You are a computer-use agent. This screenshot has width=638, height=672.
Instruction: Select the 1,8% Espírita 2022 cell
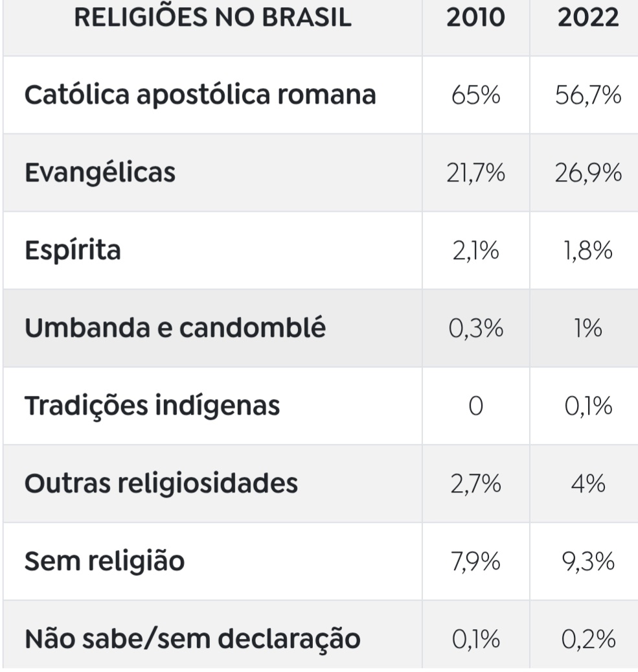(587, 251)
